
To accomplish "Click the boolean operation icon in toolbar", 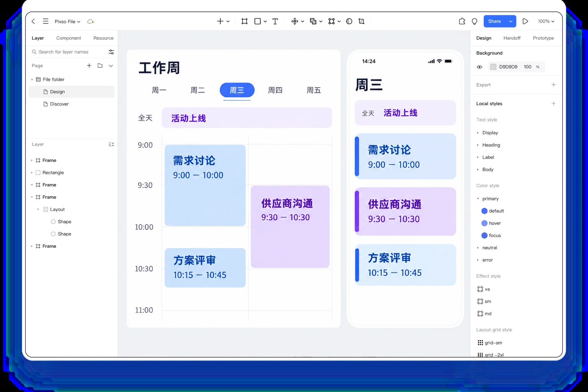I will (313, 21).
